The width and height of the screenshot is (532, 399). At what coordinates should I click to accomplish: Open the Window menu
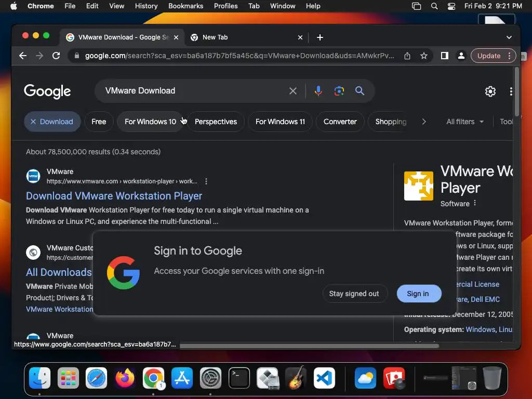coord(283,6)
